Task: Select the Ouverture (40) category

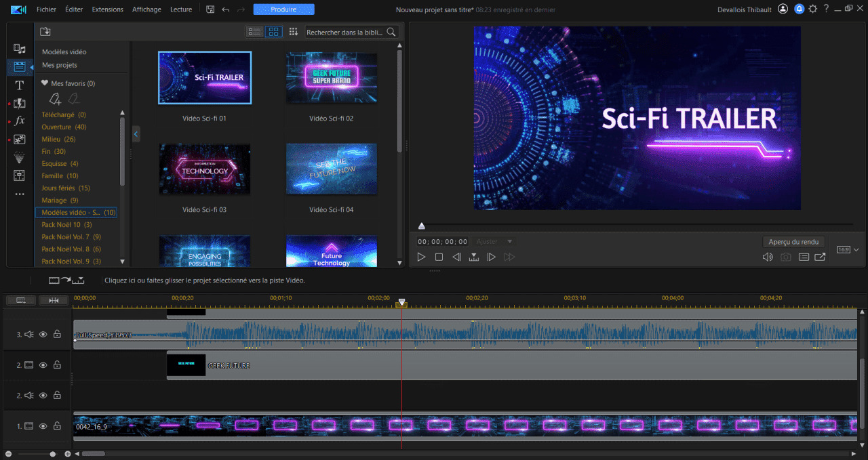Action: [x=64, y=127]
